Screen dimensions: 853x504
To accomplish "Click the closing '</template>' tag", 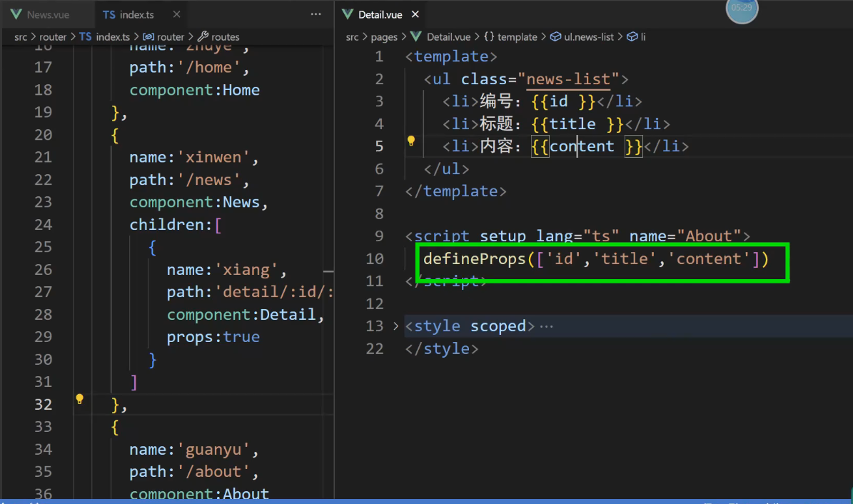I will pyautogui.click(x=456, y=191).
